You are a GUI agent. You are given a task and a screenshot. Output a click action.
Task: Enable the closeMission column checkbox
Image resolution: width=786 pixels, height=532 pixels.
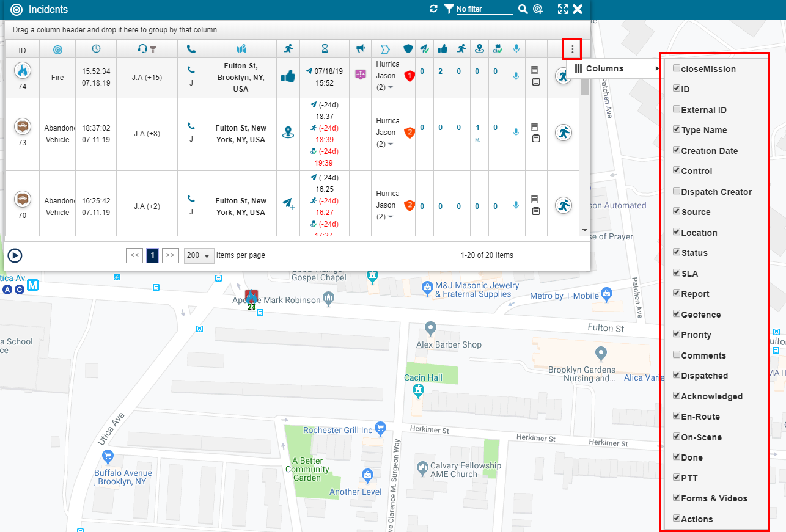click(x=677, y=68)
